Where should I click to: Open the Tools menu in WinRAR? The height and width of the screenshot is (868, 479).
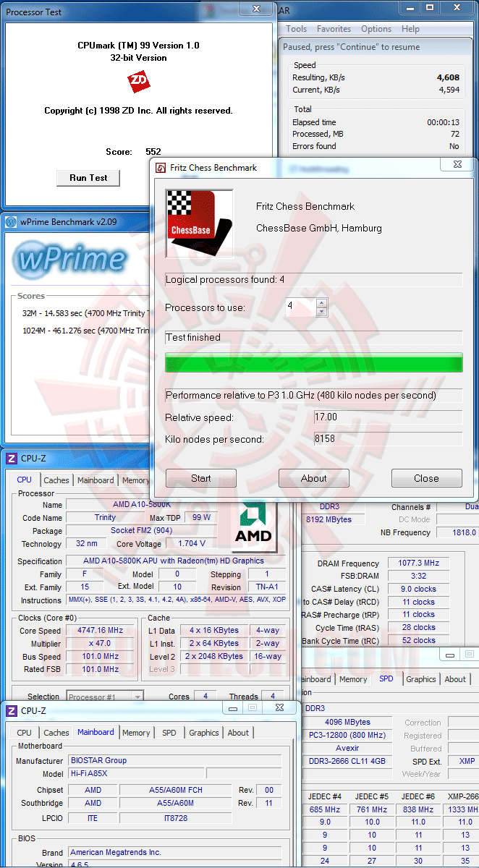tap(297, 29)
